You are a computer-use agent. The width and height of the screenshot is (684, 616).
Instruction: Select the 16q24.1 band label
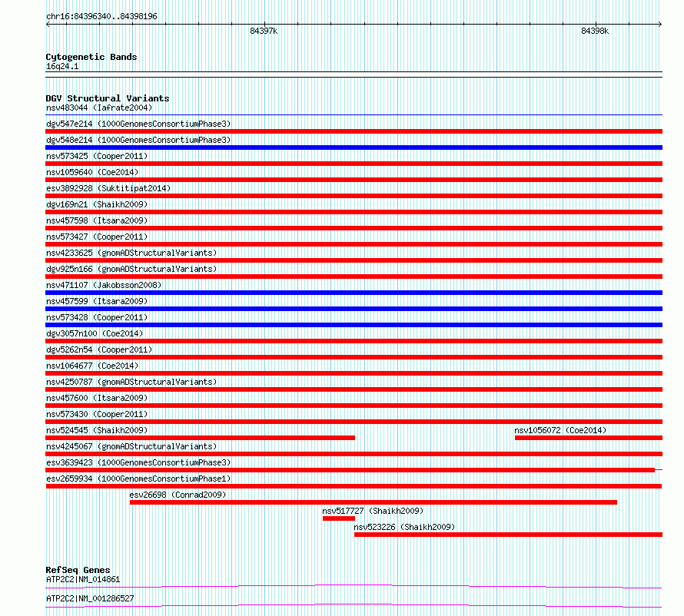tap(62, 66)
